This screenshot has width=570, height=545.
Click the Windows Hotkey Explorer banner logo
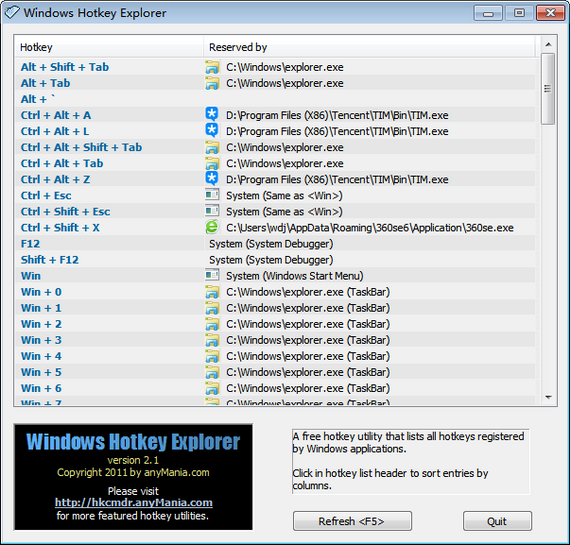pos(133,477)
